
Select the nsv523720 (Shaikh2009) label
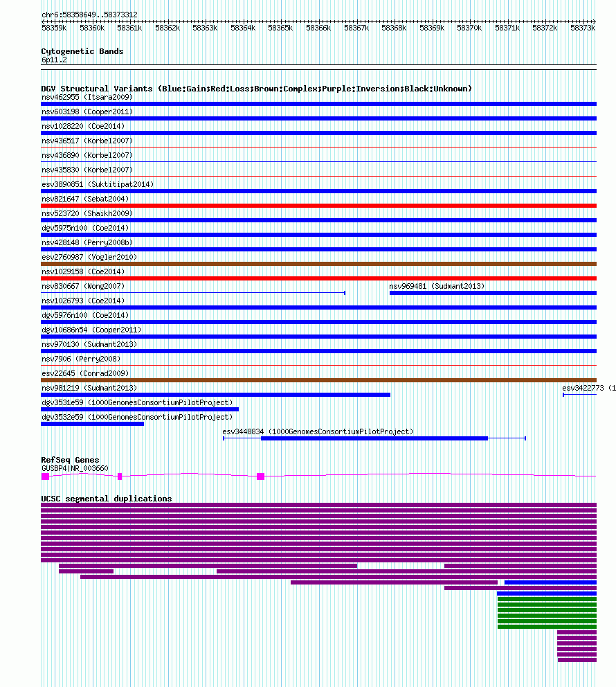(87, 213)
